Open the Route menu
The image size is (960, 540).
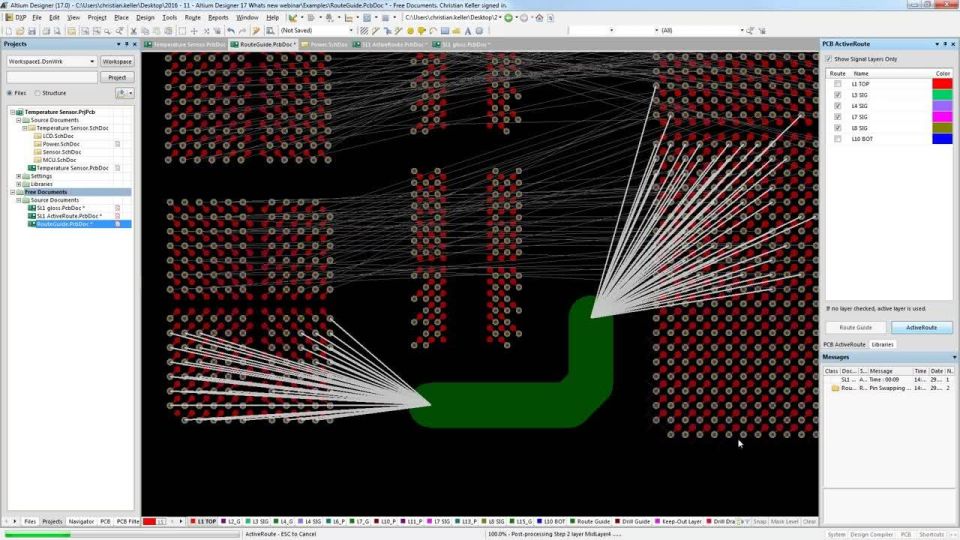pos(192,18)
